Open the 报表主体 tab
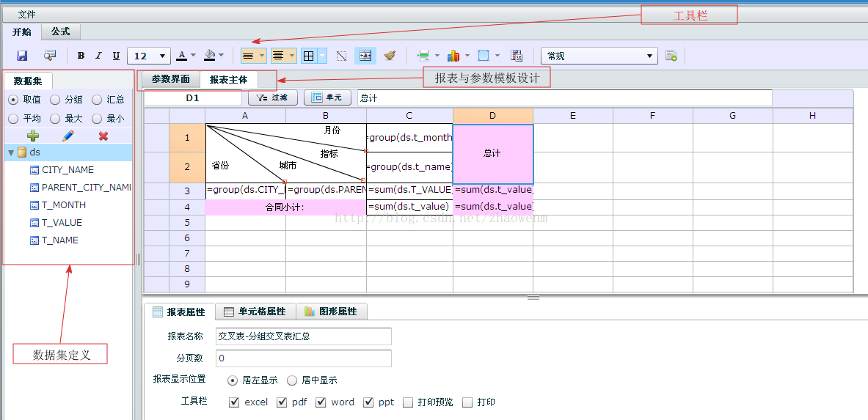This screenshot has width=868, height=420. click(x=229, y=80)
